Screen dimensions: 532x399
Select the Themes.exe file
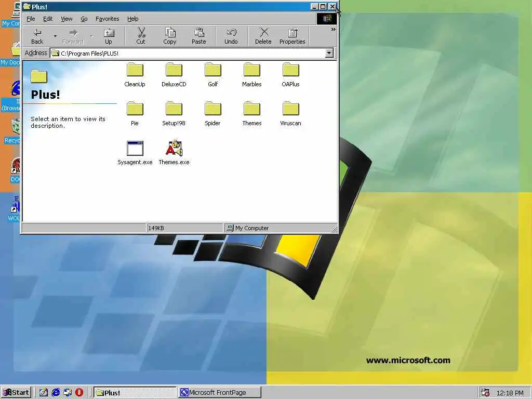(x=174, y=153)
